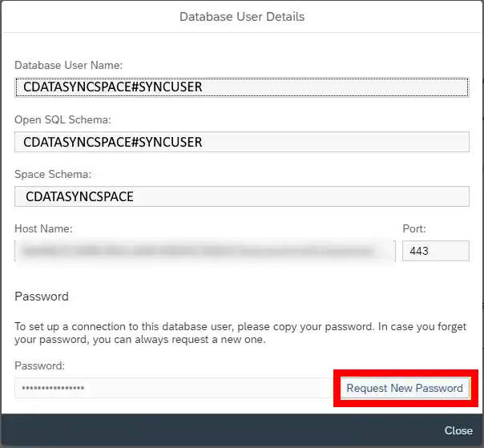Click the Password section heading
The height and width of the screenshot is (448, 484).
tap(42, 296)
